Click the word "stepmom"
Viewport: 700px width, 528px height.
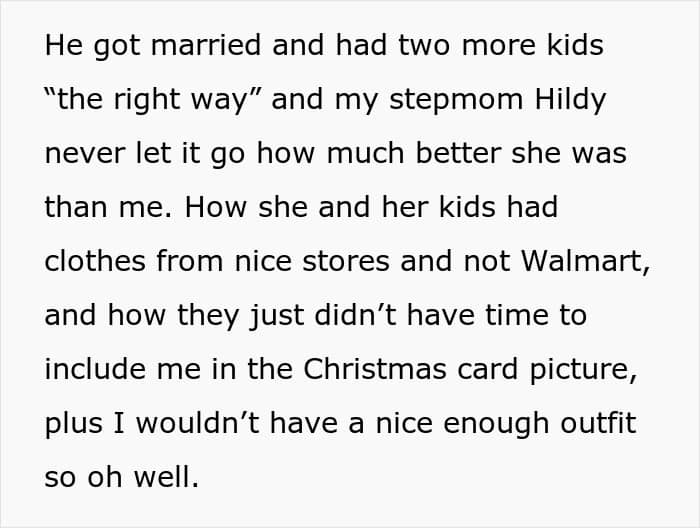(x=440, y=100)
